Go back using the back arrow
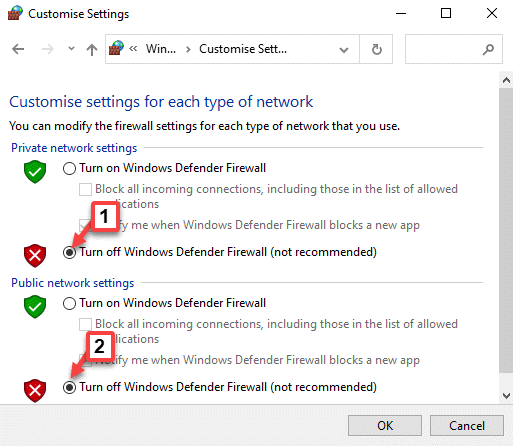Viewport: 513px width, 446px height. coord(18,49)
